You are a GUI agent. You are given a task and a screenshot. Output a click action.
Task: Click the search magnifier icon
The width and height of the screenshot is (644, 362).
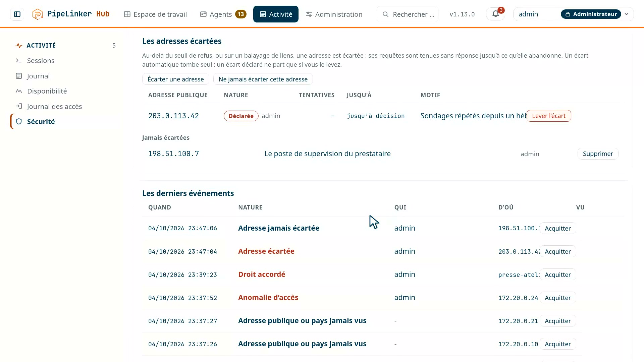386,14
